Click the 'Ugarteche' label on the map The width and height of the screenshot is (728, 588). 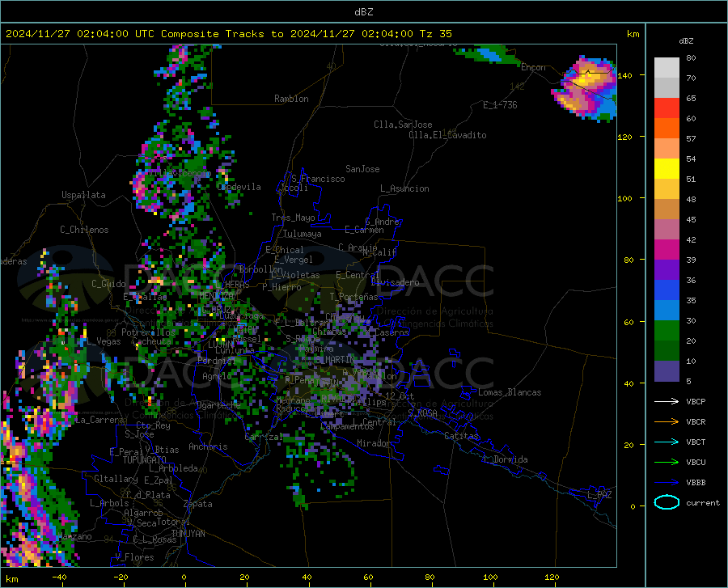pyautogui.click(x=218, y=405)
